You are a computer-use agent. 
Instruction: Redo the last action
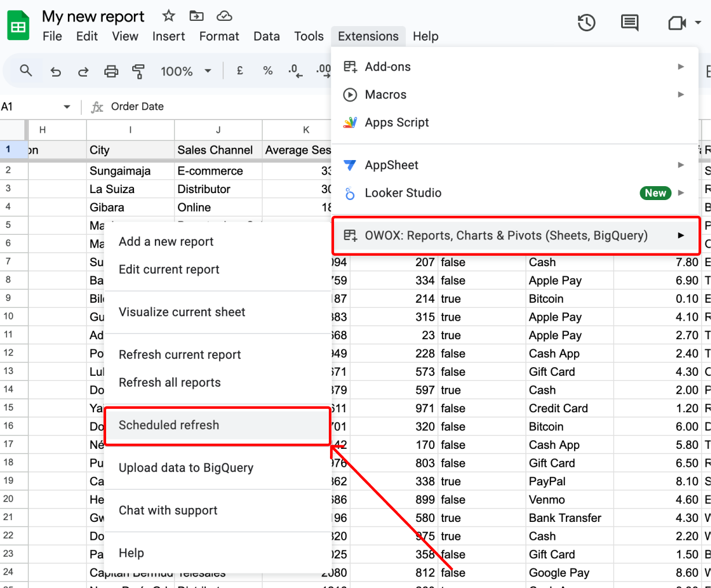[84, 71]
